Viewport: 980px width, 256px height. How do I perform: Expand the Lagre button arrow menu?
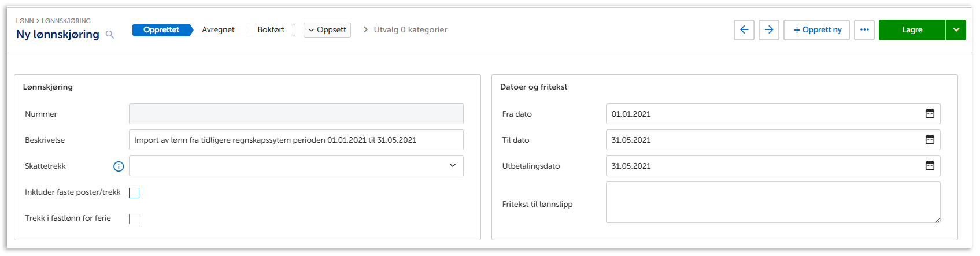click(x=956, y=30)
